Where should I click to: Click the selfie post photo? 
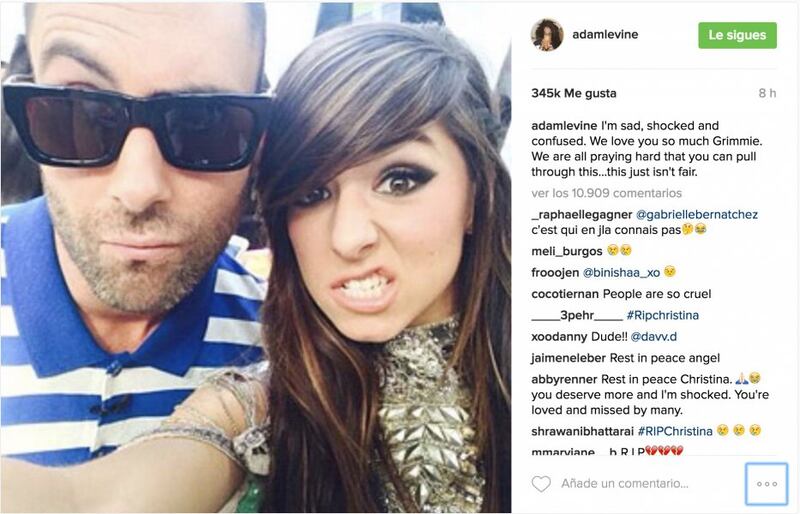coord(256,257)
